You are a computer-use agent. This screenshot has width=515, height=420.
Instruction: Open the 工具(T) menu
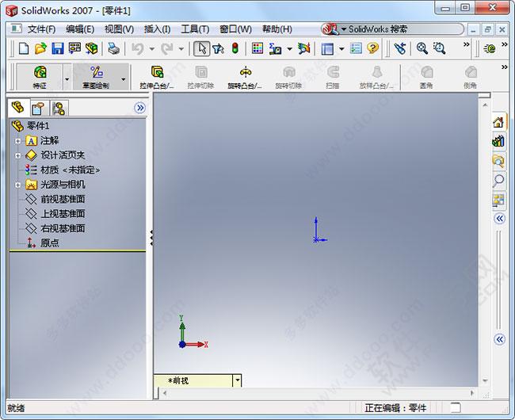[x=195, y=29]
